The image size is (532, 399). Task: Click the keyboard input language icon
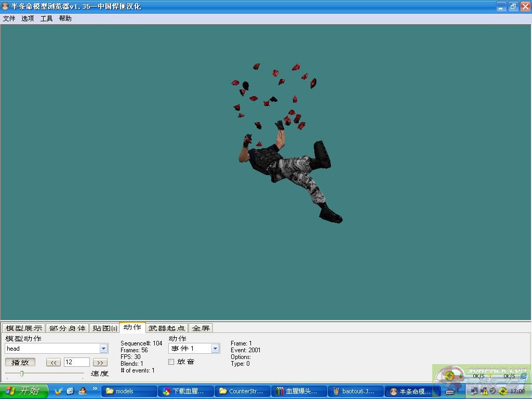(450, 391)
